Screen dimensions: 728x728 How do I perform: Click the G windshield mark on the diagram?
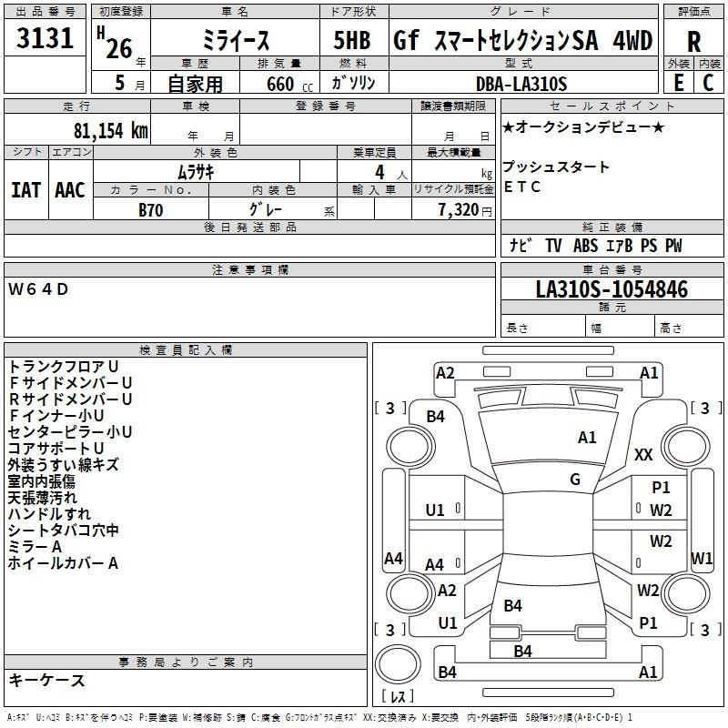tap(575, 480)
